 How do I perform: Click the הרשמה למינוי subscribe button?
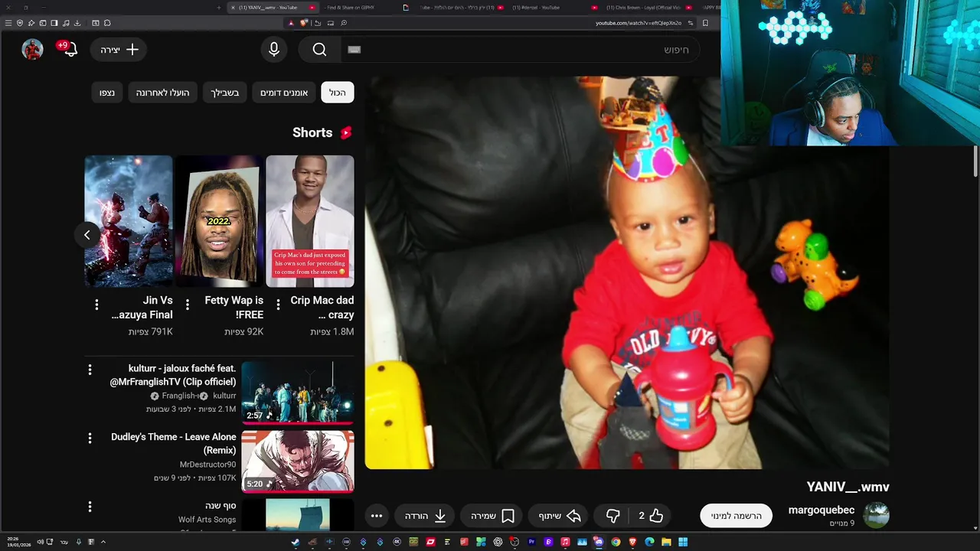pyautogui.click(x=736, y=516)
